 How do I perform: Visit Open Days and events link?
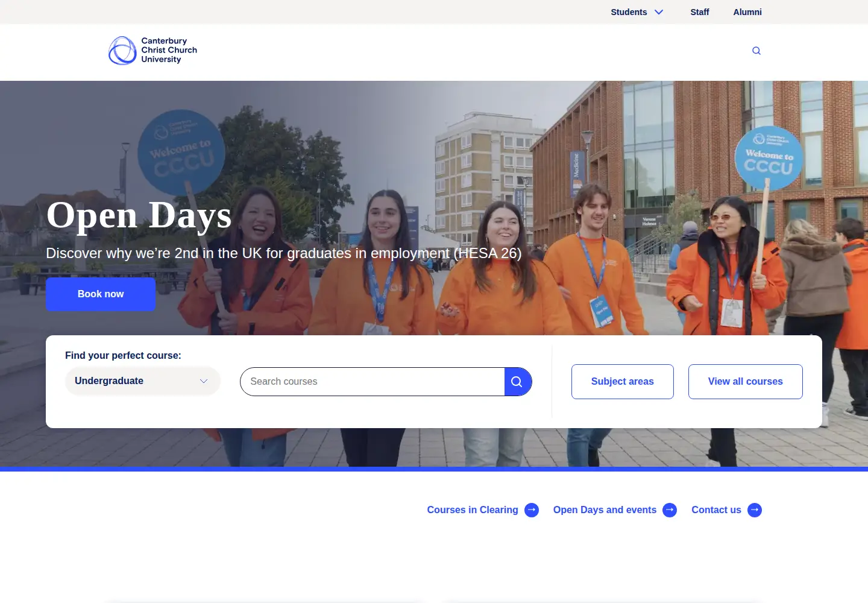[x=605, y=510]
